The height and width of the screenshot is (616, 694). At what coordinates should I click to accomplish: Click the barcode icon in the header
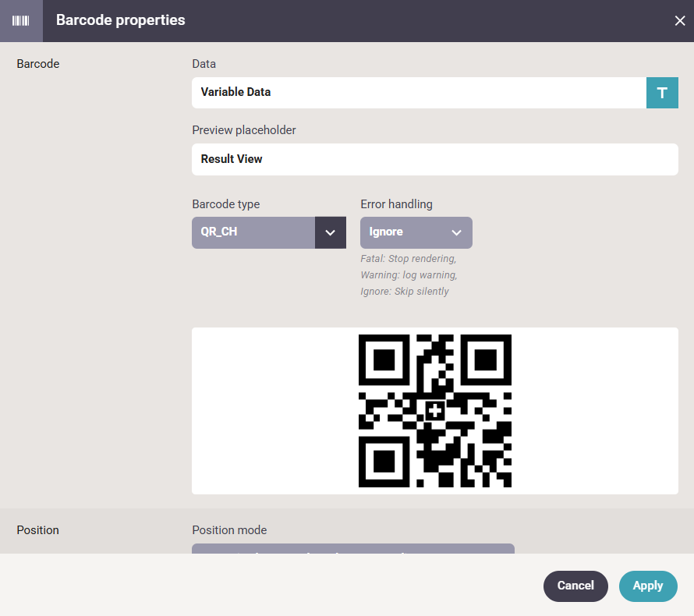21,21
